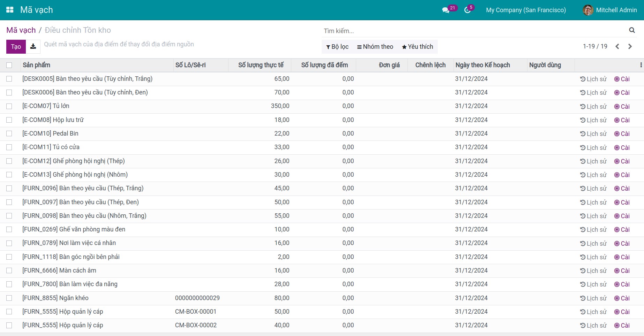This screenshot has height=336, width=644.
Task: Check the FURN_0097 row checkbox
Action: tap(9, 202)
